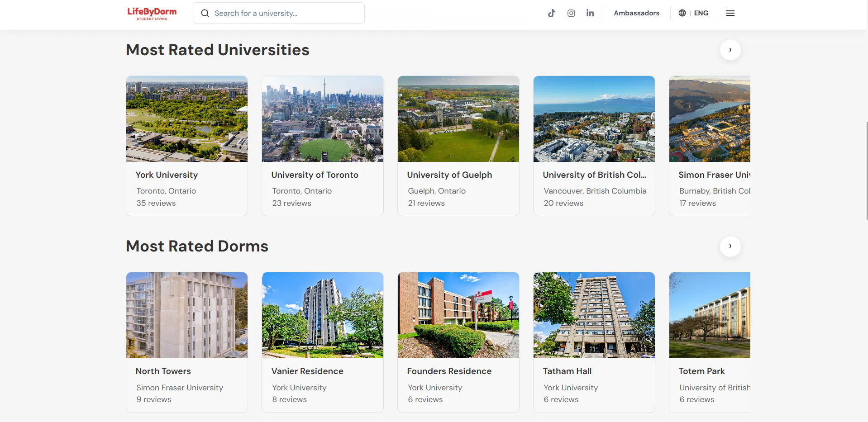
Task: Click 'Guelph, Ontario' location text
Action: coord(437,191)
